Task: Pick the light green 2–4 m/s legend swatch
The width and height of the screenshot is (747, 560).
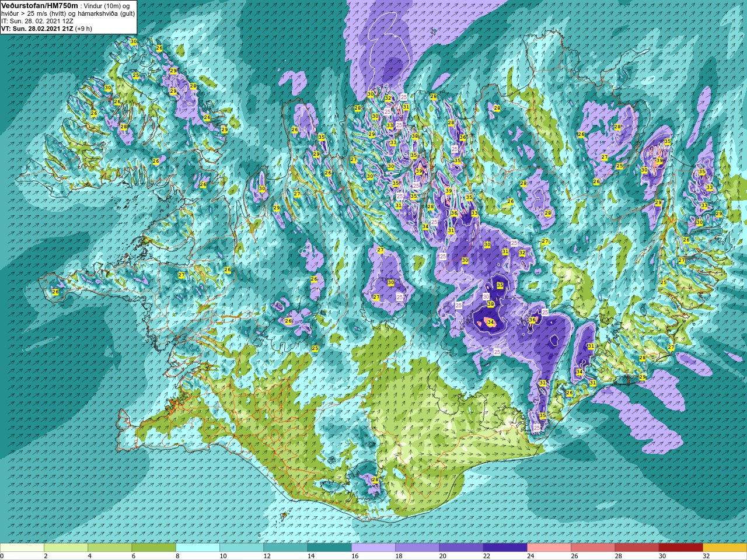Action: (66, 548)
